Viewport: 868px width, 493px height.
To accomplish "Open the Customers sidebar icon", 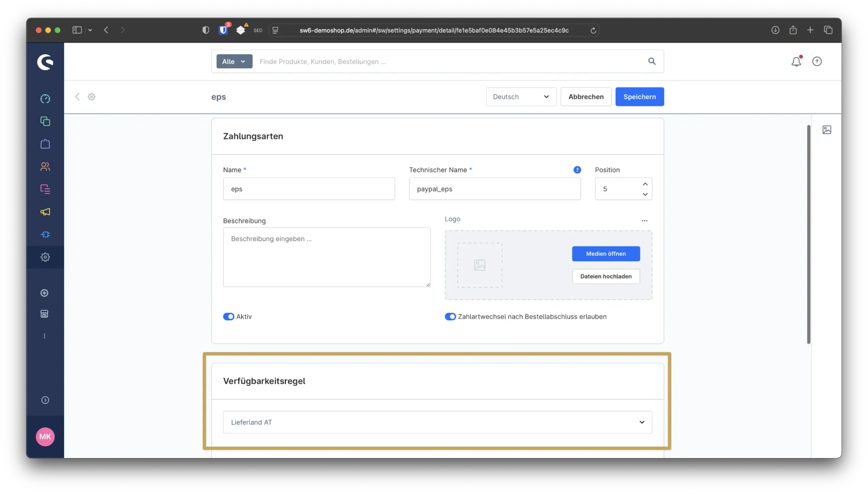I will [x=45, y=166].
